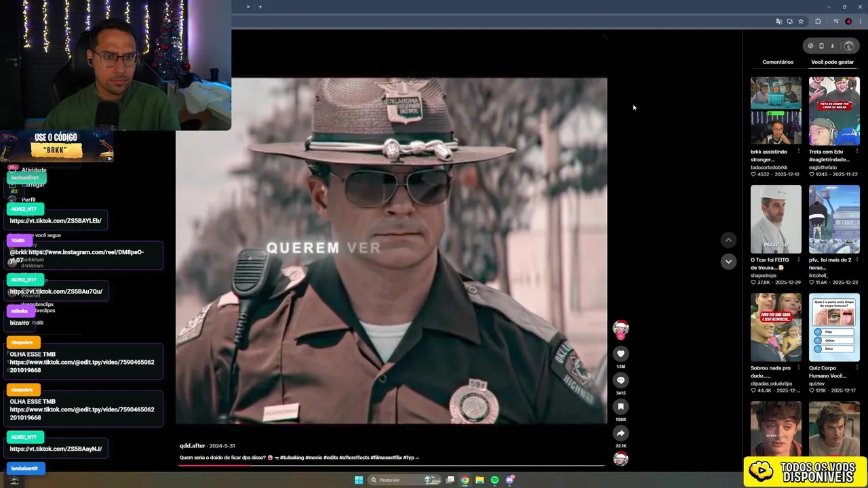Click ALVEZ_NT7's ZS5BAu7Qu tiktok link in chat

tap(56, 291)
